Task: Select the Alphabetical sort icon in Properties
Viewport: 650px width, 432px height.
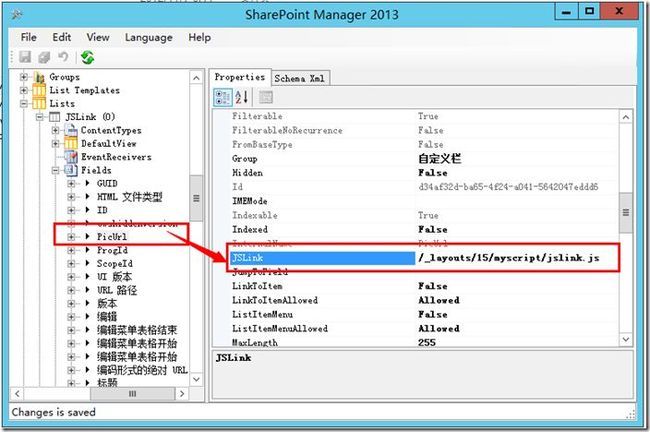Action: tap(241, 97)
